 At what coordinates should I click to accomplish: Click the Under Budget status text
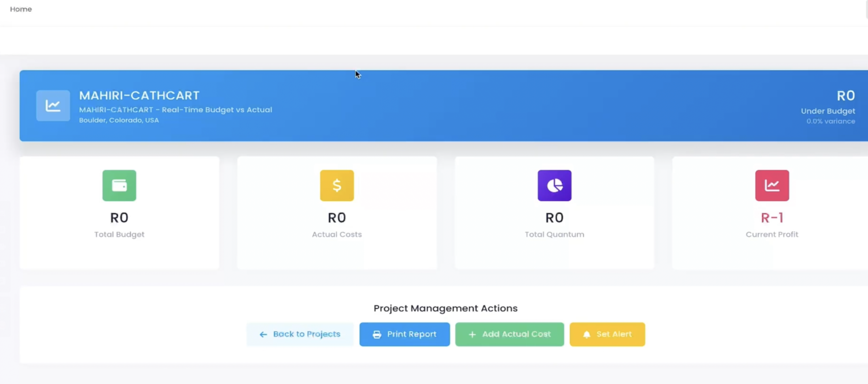point(828,111)
